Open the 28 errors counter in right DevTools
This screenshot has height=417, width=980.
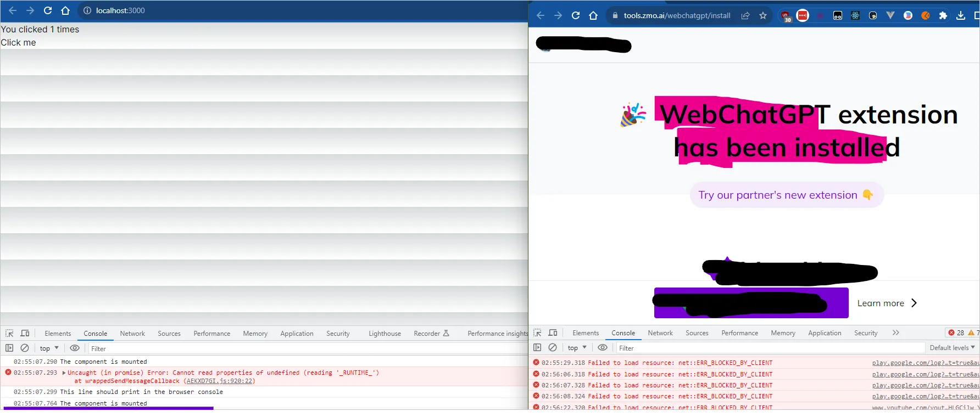coord(956,333)
